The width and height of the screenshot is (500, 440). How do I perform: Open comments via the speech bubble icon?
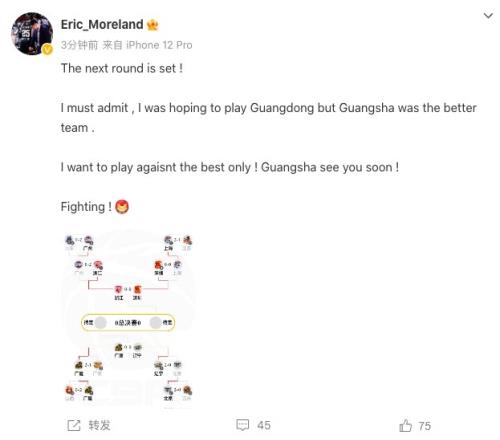(242, 425)
